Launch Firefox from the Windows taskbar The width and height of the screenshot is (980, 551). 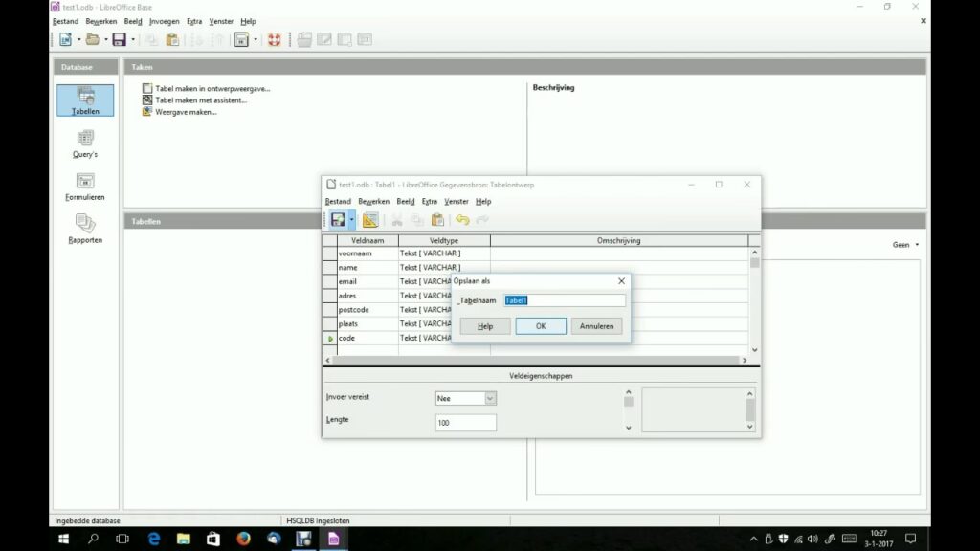[x=242, y=539]
